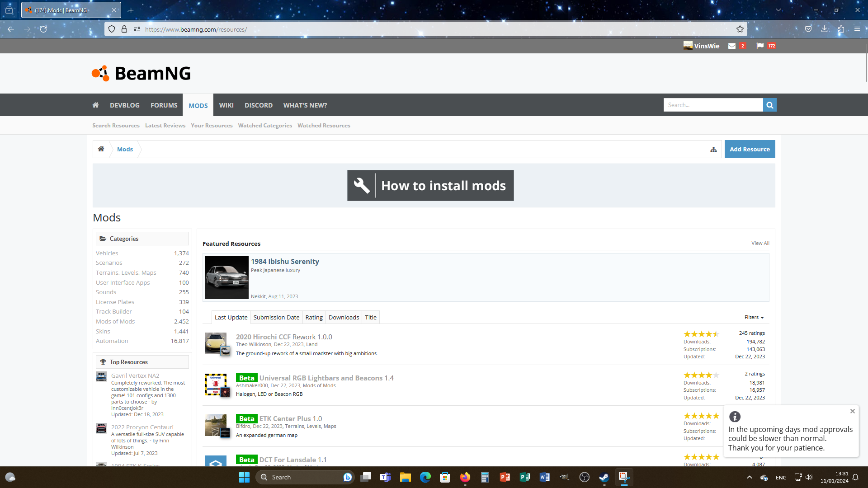This screenshot has width=868, height=488.
Task: Open Microsoft Word from taskbar
Action: coord(544,477)
